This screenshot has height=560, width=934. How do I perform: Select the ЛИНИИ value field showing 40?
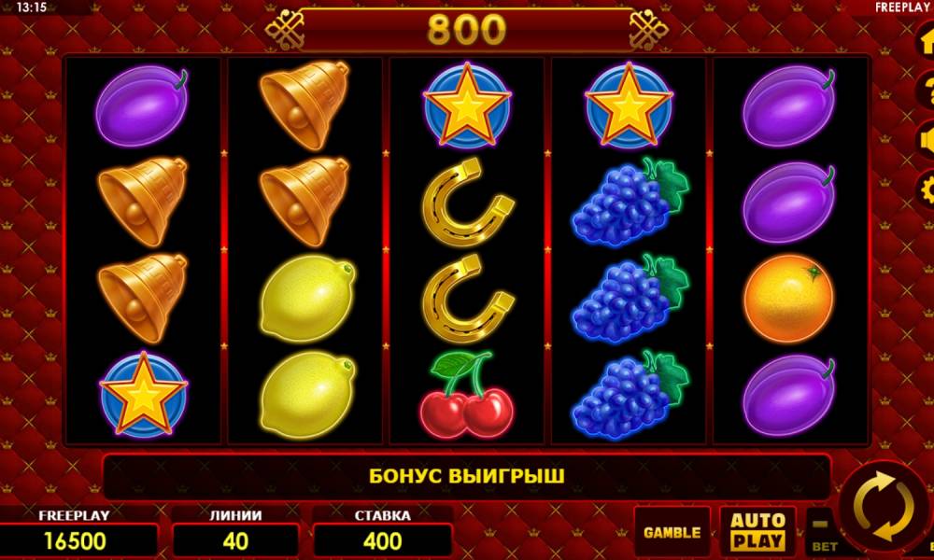click(x=235, y=541)
